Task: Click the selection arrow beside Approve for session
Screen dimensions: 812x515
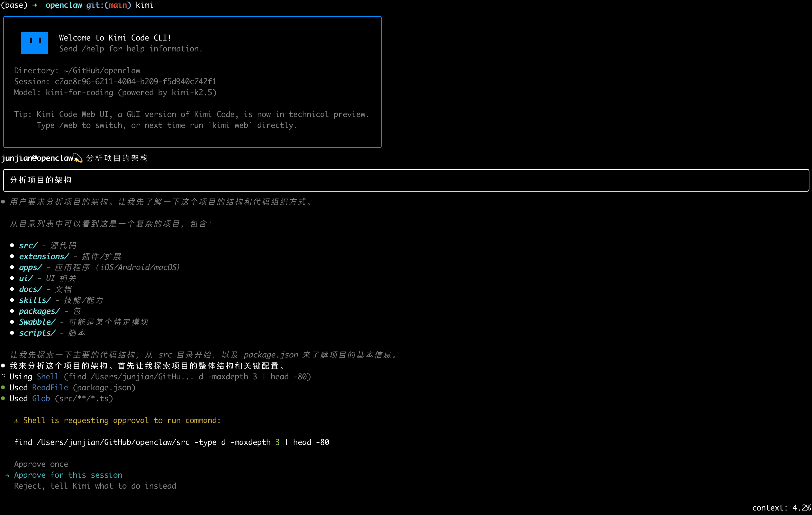Action: pyautogui.click(x=7, y=475)
